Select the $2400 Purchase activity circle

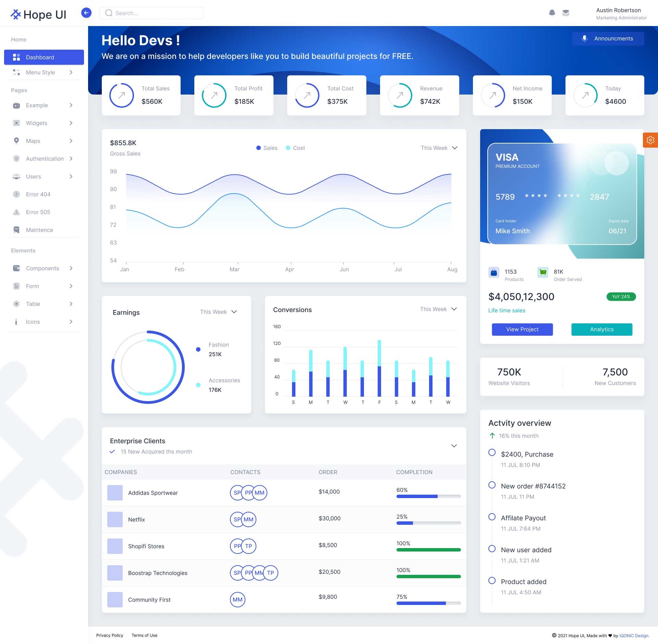pyautogui.click(x=492, y=453)
